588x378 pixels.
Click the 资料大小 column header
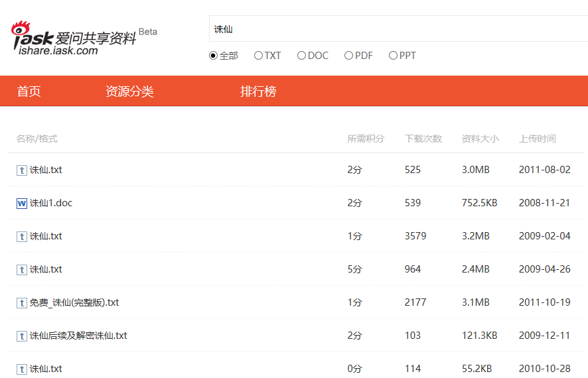point(480,139)
